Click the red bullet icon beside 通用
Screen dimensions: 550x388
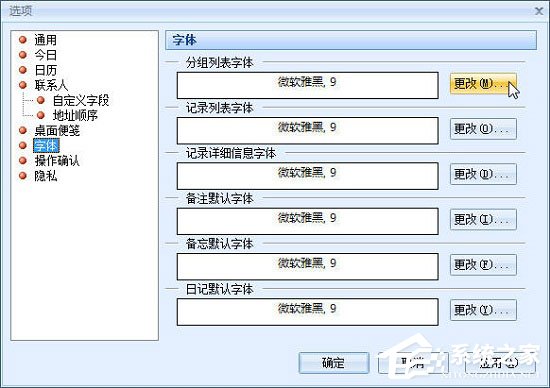point(23,40)
